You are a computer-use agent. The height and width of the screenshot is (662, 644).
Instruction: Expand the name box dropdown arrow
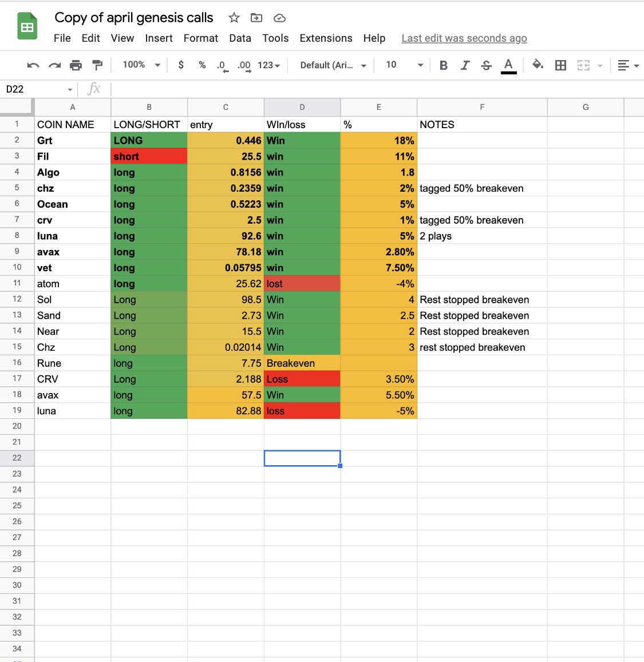tap(70, 89)
